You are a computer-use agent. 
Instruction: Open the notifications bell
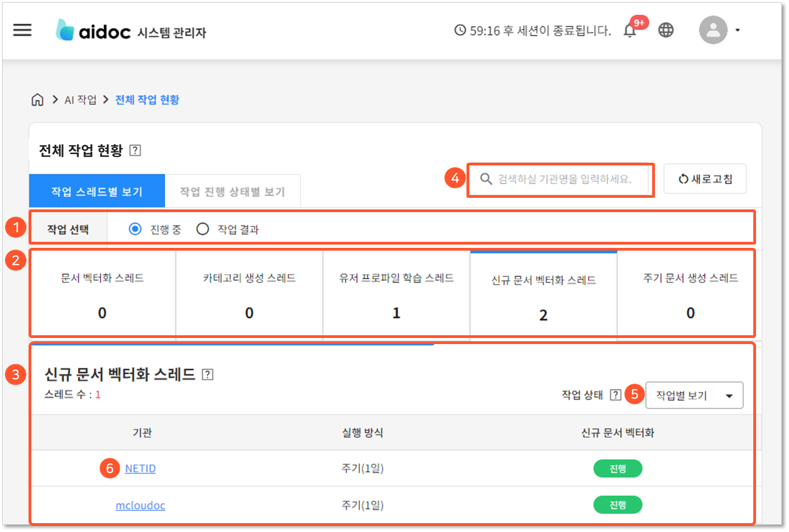pyautogui.click(x=630, y=31)
